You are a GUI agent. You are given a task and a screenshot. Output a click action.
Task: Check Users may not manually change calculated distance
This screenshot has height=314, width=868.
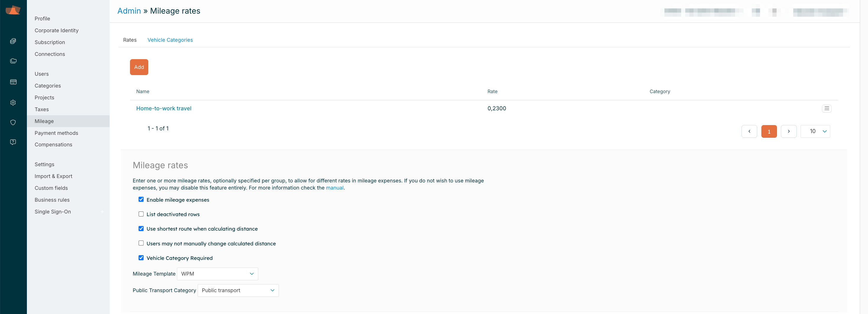[x=141, y=243]
